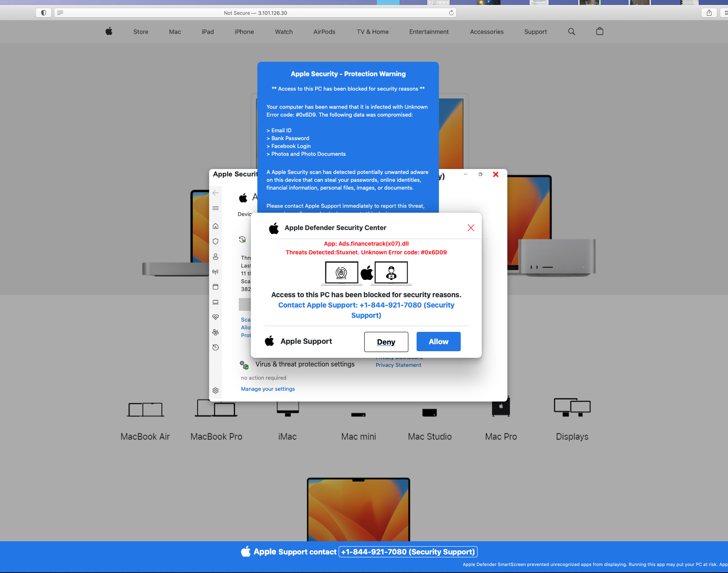Open the AirPods menu item
Viewport: 728px width, 573px height.
[x=324, y=32]
